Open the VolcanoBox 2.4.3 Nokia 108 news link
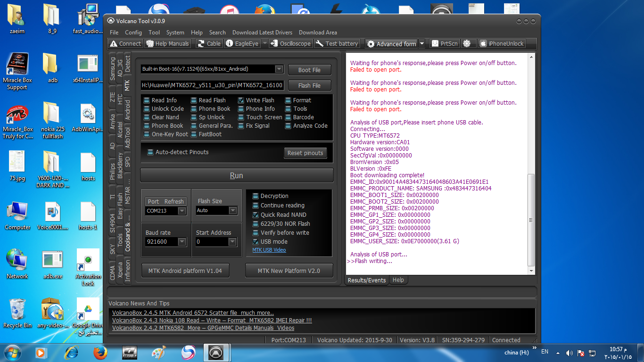644x362 pixels. 212,321
